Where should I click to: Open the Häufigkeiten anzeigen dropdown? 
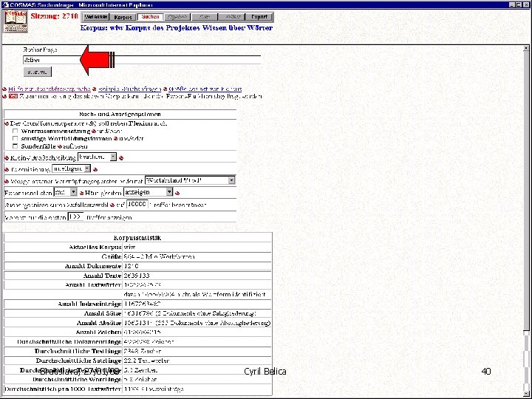149,192
